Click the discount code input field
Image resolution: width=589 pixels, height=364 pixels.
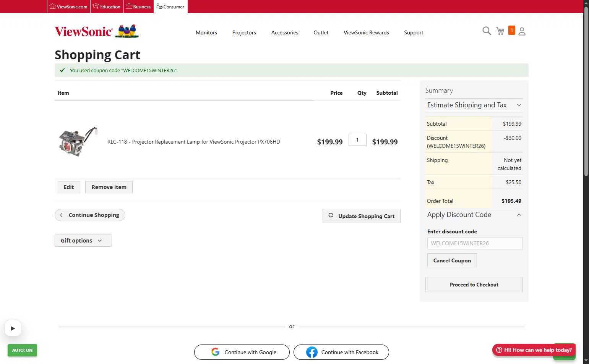(x=475, y=243)
